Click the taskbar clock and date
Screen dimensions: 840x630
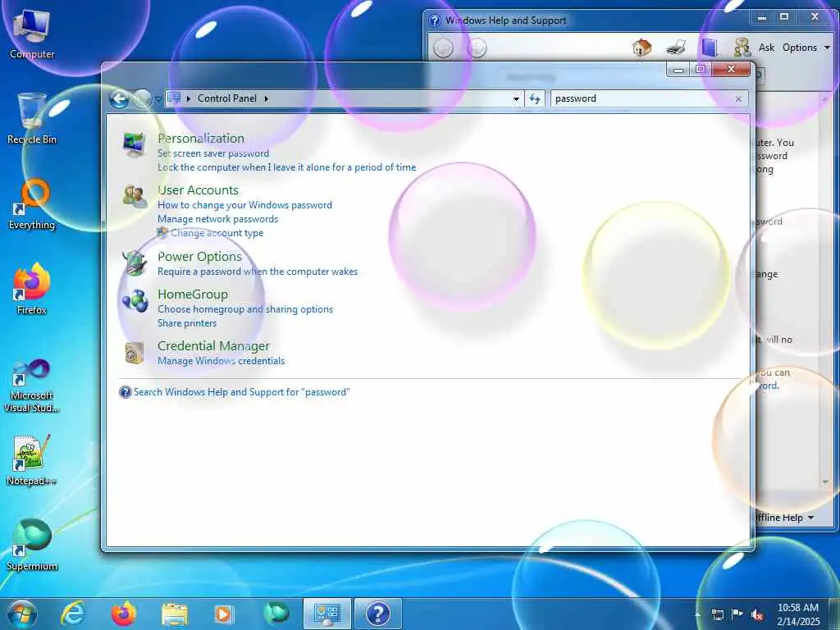[x=797, y=614]
